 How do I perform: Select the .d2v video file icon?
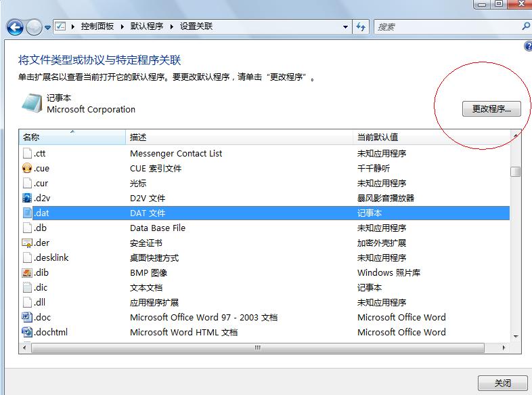pos(27,198)
